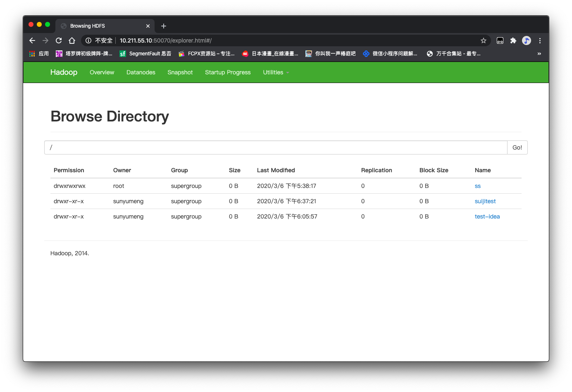572x392 pixels.
Task: Click the 2020/3/6 下午5:38:17 timestamp
Action: point(286,186)
